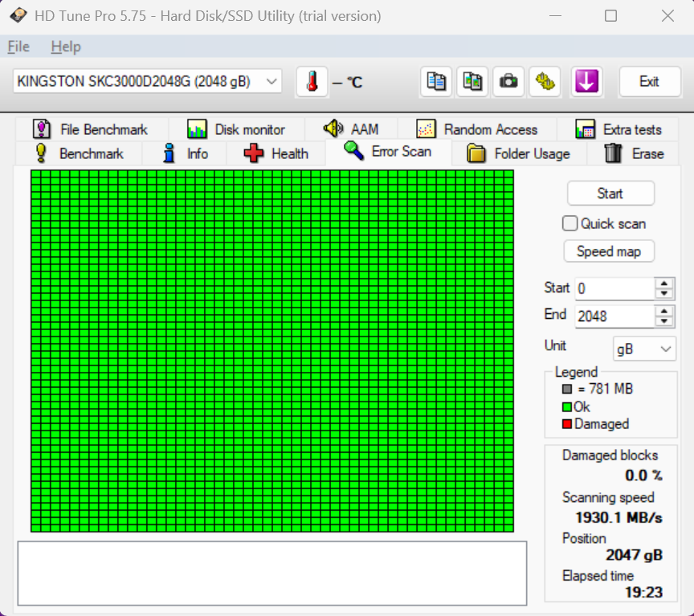Increase the Start value with up arrow
694x616 pixels.
tap(664, 284)
